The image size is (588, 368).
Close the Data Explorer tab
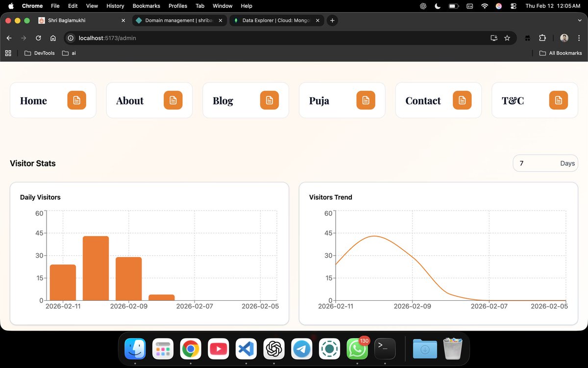click(x=318, y=20)
